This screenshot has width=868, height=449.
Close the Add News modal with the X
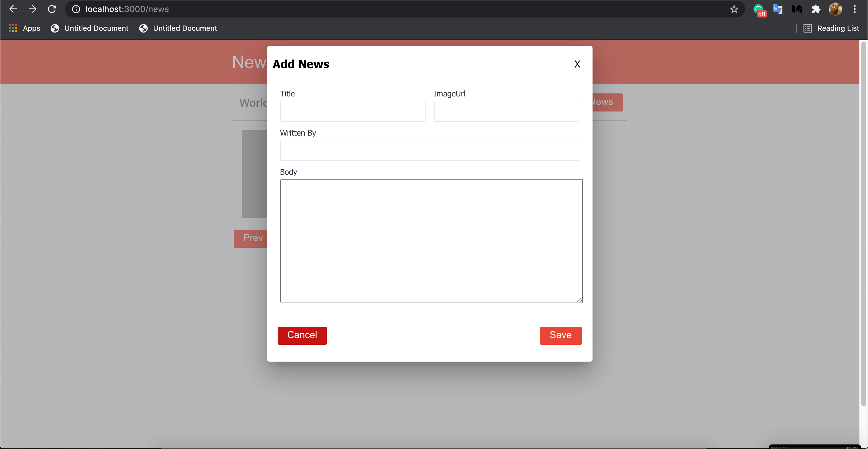coord(577,64)
